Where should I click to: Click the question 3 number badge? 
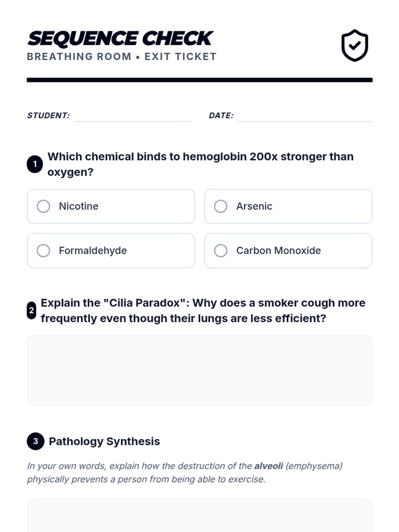36,441
